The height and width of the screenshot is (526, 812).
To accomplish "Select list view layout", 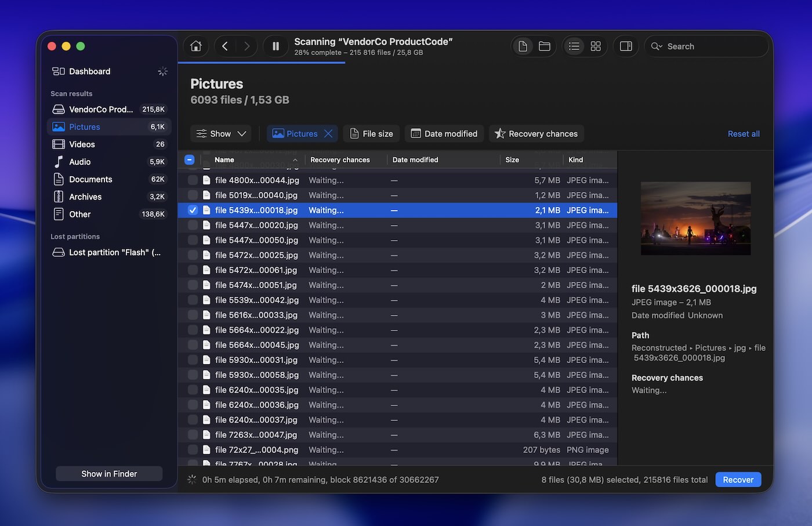I will (x=574, y=46).
